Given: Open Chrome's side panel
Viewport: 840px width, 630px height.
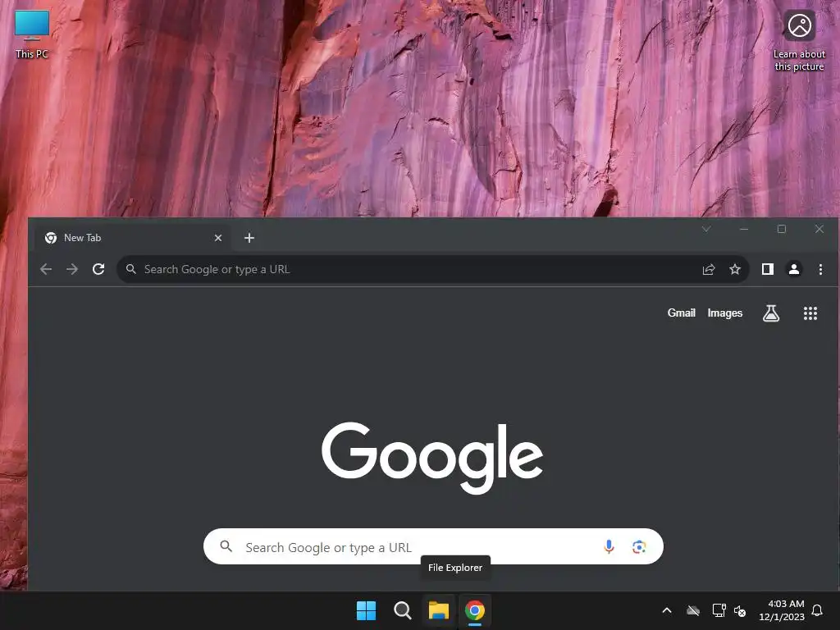Looking at the screenshot, I should (x=768, y=269).
